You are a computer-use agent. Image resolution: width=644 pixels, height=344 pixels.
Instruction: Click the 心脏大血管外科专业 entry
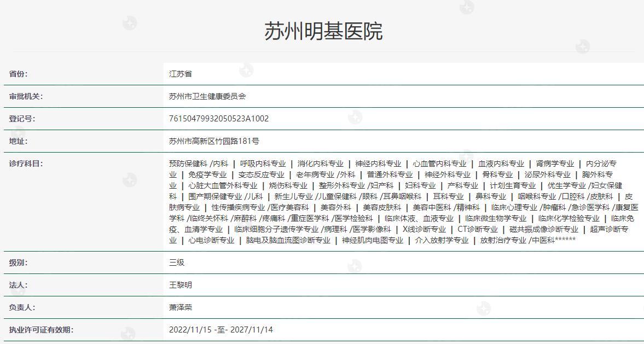click(x=223, y=185)
